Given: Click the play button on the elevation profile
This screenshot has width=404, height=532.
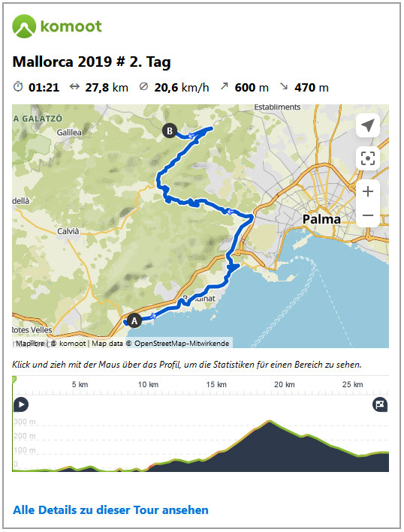Looking at the screenshot, I should (21, 404).
